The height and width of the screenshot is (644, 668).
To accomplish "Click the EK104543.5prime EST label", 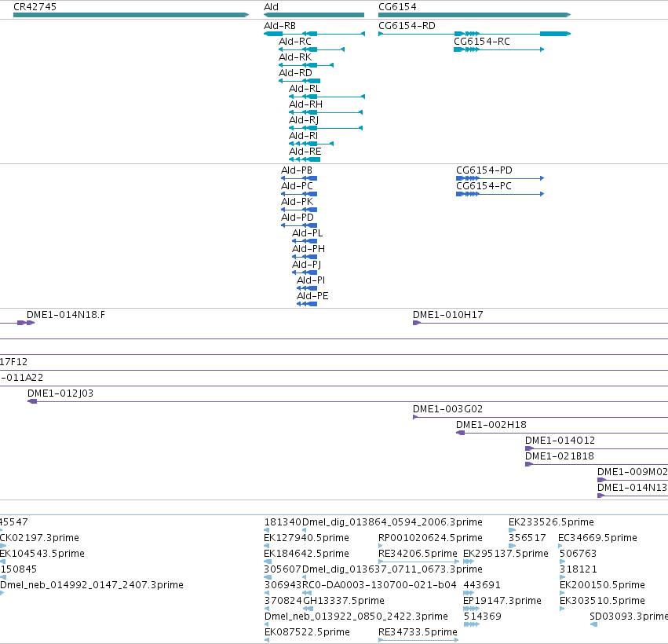I will point(42,554).
